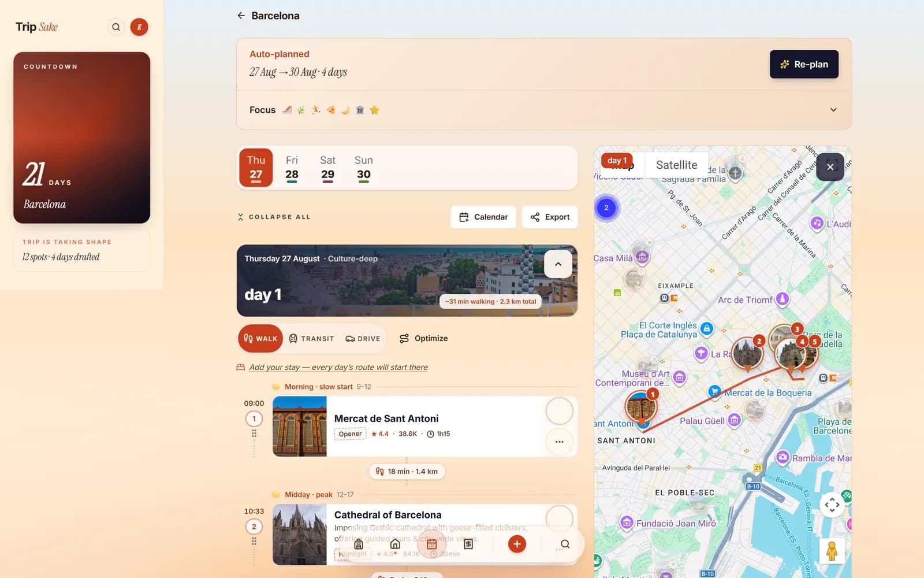Click the Mercat de Sant Antoni title

(x=386, y=418)
